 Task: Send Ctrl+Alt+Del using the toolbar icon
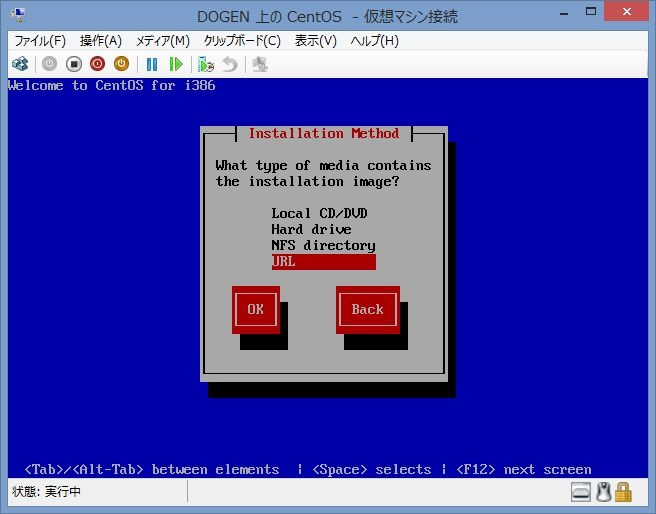pos(20,64)
